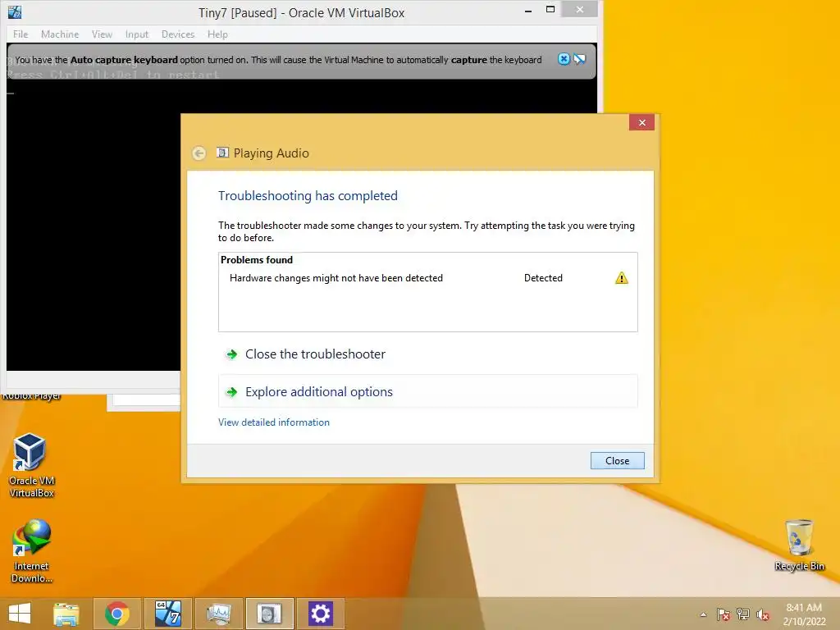The image size is (840, 630).
Task: Click the Playing Audio title icon
Action: click(x=222, y=153)
